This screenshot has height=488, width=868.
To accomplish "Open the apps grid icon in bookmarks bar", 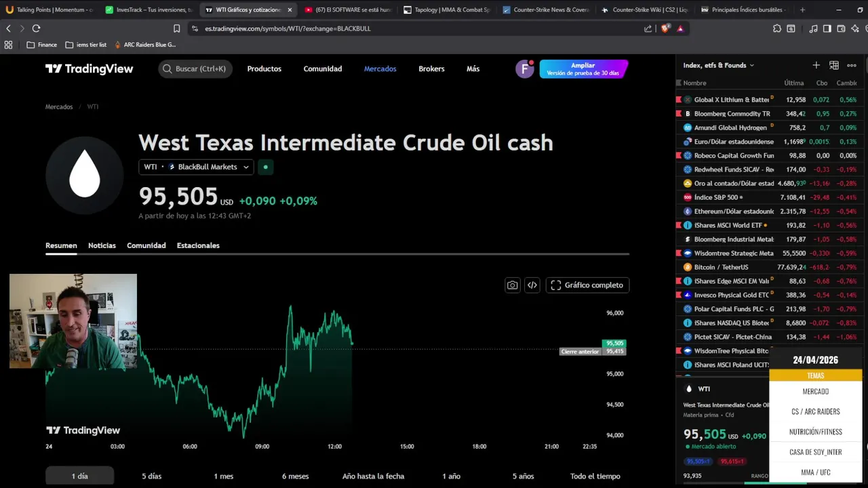I will coord(8,45).
